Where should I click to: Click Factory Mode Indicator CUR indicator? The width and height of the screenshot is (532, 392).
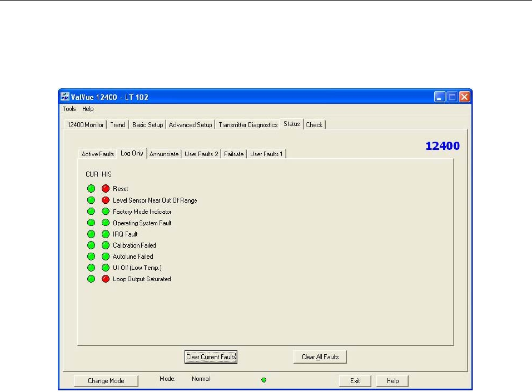point(91,212)
